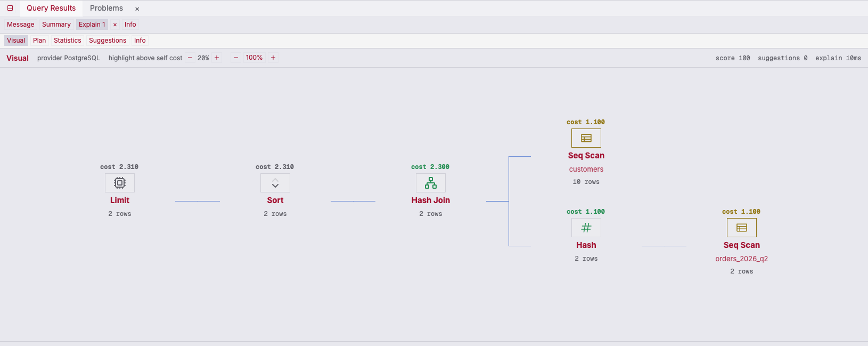Screen dimensions: 868x346
Task: Click the Hash Join node network icon
Action: (431, 183)
